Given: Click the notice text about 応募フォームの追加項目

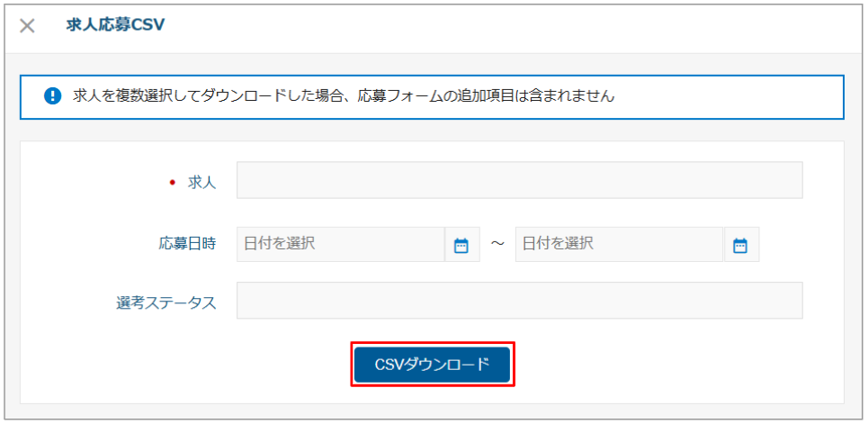Looking at the screenshot, I should click(344, 95).
